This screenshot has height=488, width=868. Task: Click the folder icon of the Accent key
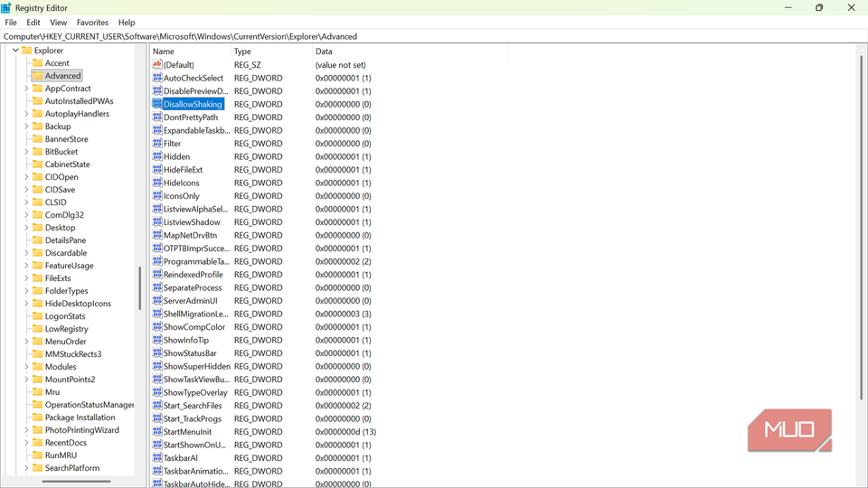[x=38, y=63]
